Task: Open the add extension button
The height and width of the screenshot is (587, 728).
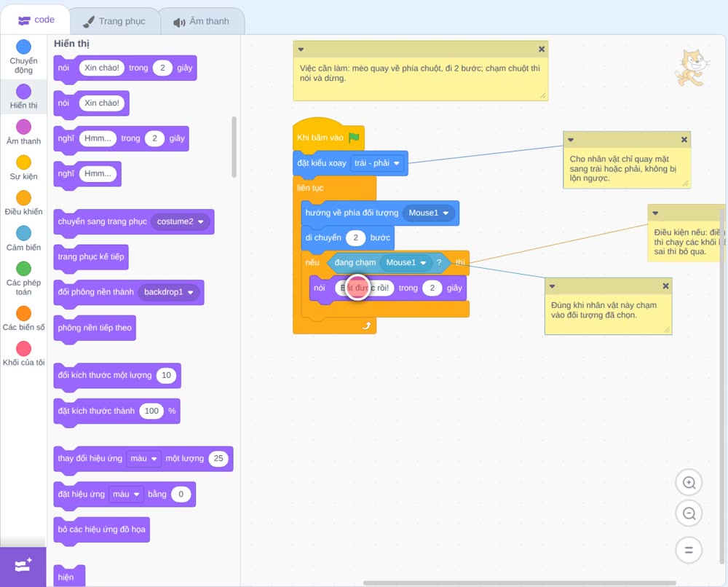Action: (23, 566)
